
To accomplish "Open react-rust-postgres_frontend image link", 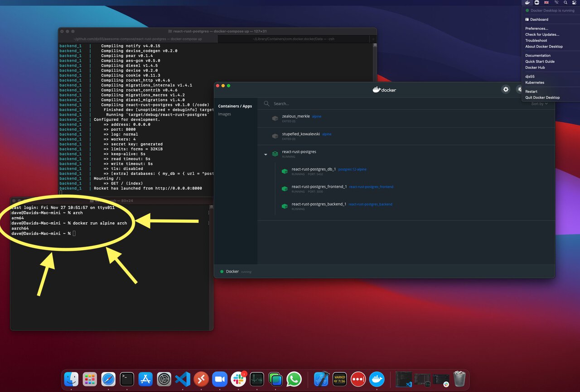I will tap(371, 187).
